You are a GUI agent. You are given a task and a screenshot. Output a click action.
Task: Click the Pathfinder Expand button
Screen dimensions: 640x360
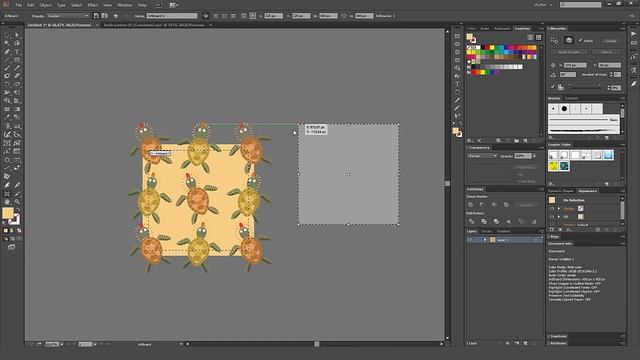[527, 204]
